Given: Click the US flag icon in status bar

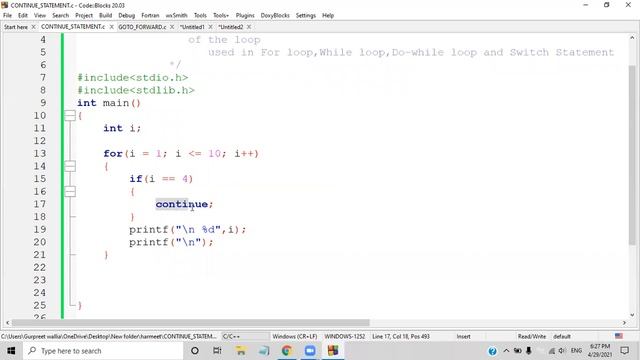Looking at the screenshot, I should pos(619,336).
